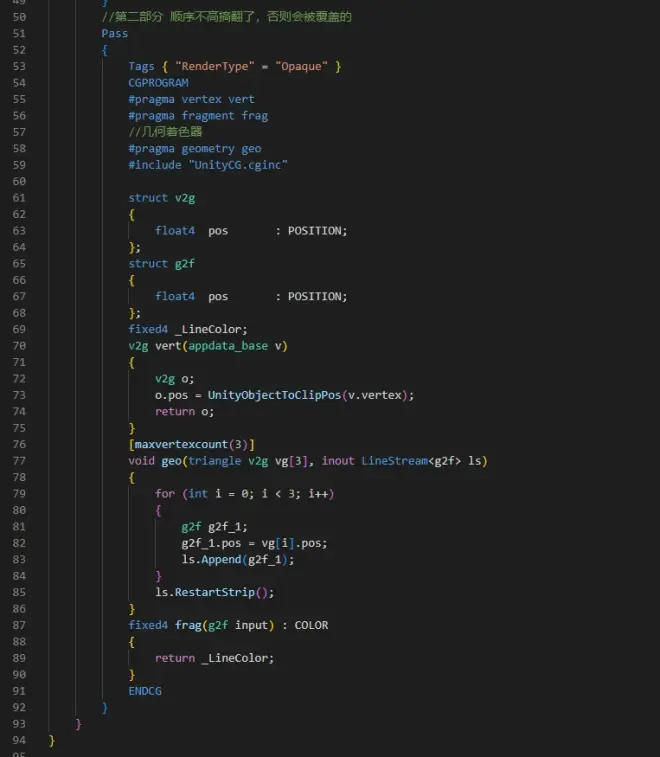
Task: Click the struct g2f declaration
Action: [161, 264]
